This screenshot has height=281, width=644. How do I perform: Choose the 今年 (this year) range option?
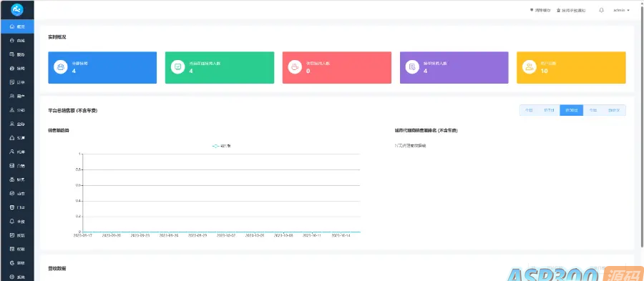[x=593, y=110]
